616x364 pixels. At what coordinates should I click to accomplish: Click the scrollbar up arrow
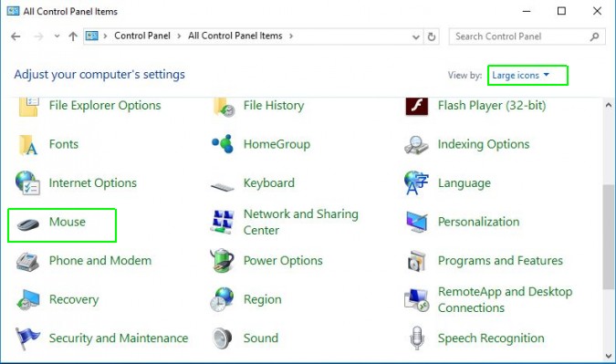pos(608,105)
